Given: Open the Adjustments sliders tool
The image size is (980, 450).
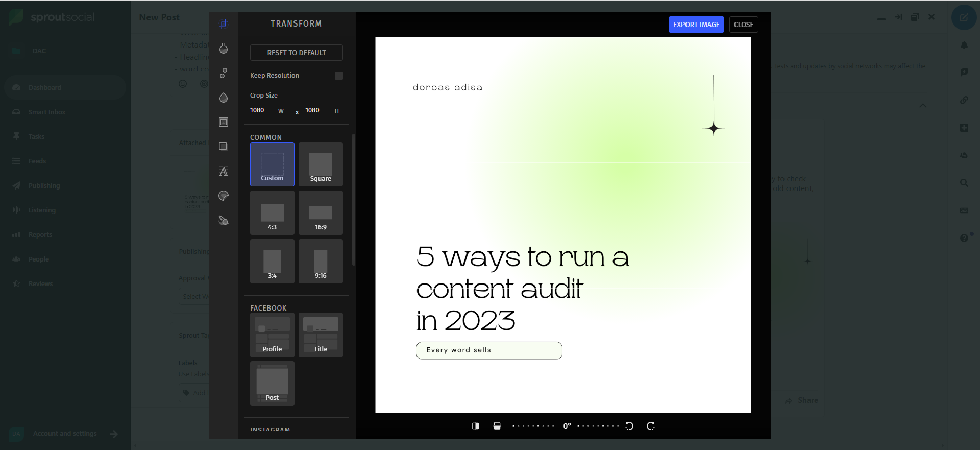Looking at the screenshot, I should pos(224,73).
